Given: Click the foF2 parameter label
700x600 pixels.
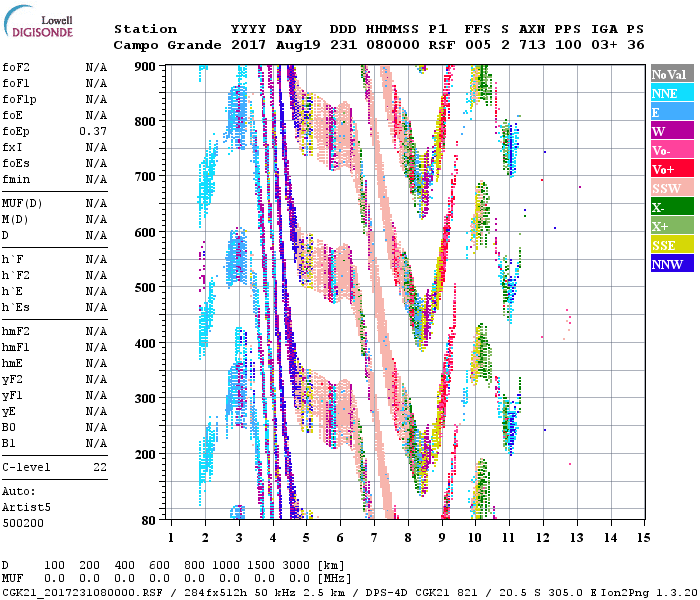Looking at the screenshot, I should click(x=15, y=67).
